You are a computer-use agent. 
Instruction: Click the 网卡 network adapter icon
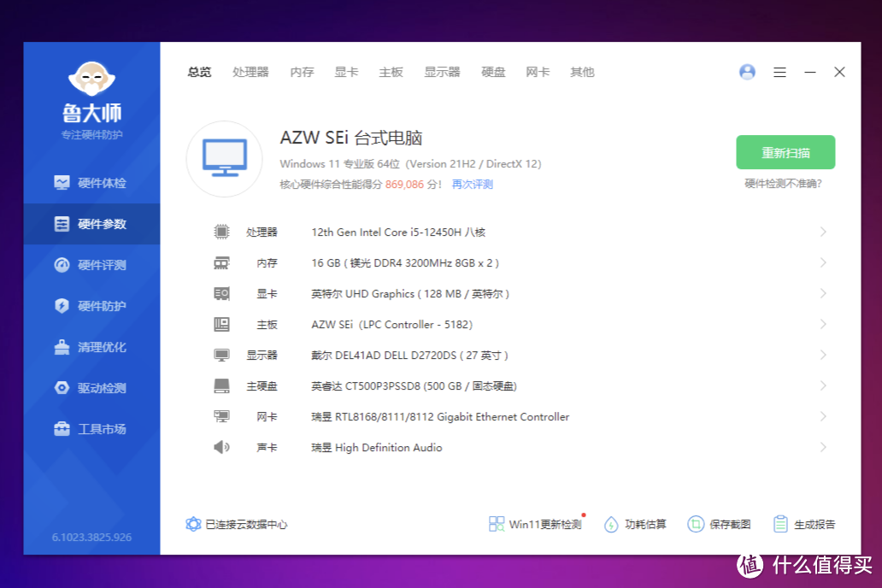pos(221,416)
